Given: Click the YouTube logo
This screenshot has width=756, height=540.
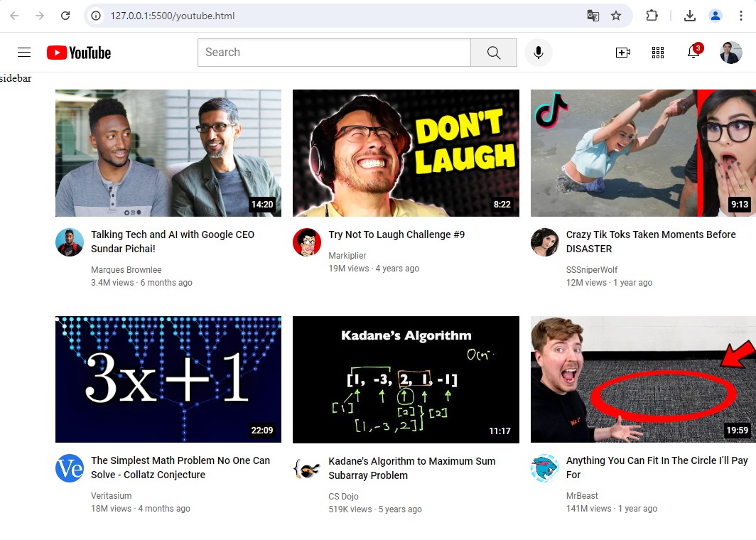Looking at the screenshot, I should (x=79, y=53).
